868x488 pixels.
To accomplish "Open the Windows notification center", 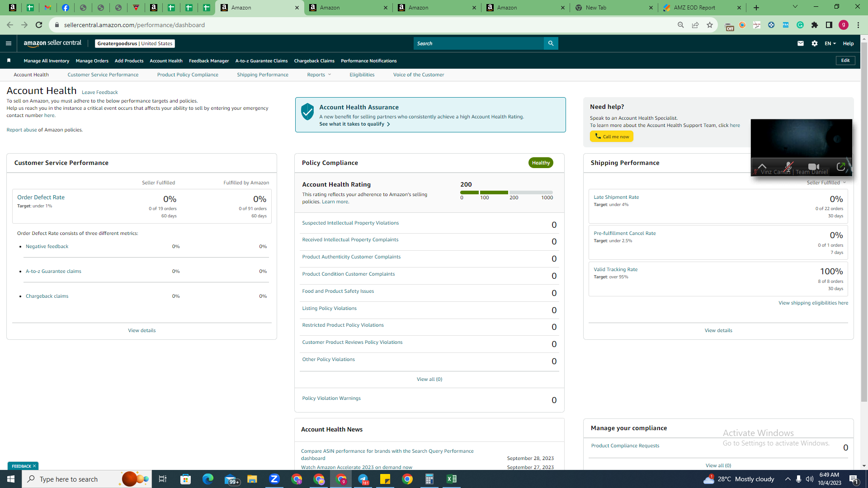I will 854,479.
